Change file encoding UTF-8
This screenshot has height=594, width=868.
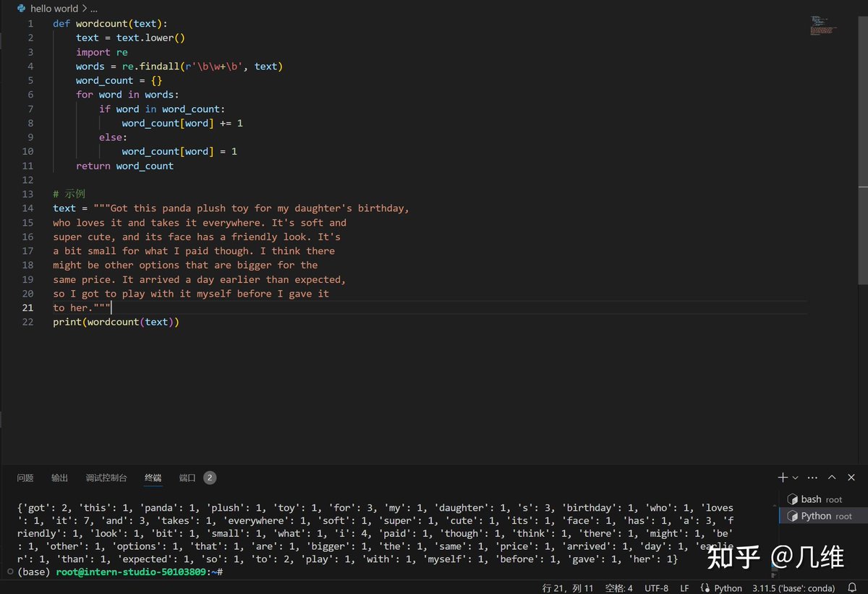pos(657,587)
